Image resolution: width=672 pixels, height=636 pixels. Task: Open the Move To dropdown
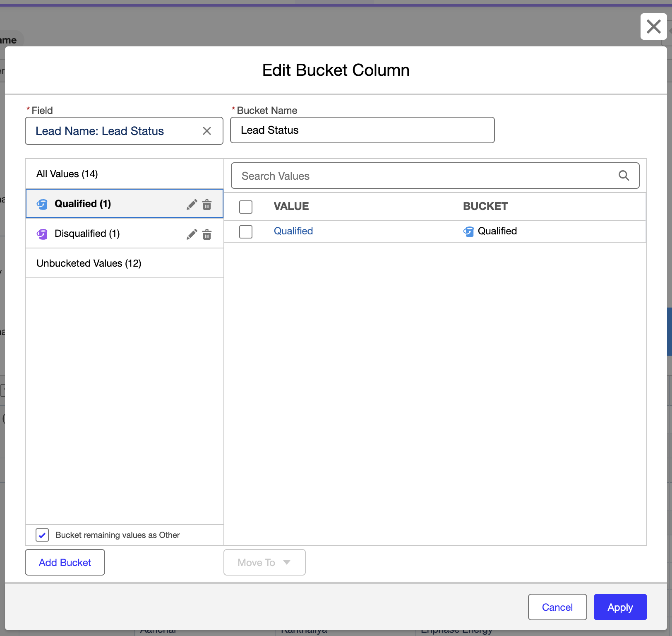coord(265,562)
